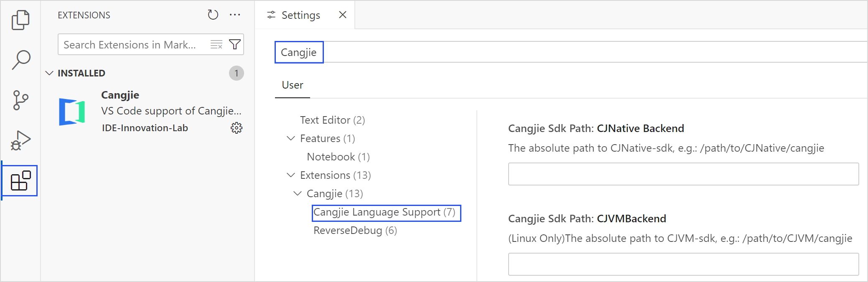Viewport: 868px width, 282px height.
Task: Collapse the Extensions settings group
Action: 290,175
